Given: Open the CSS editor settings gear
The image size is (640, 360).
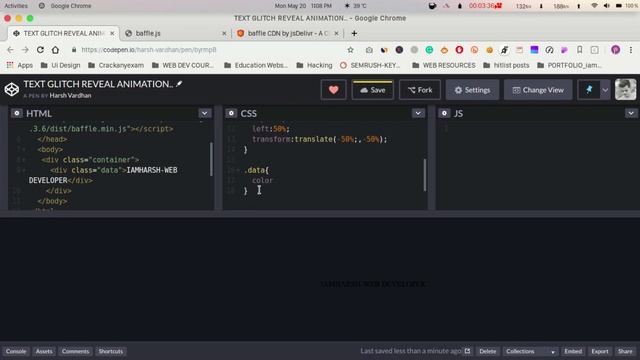Looking at the screenshot, I should coord(231,113).
